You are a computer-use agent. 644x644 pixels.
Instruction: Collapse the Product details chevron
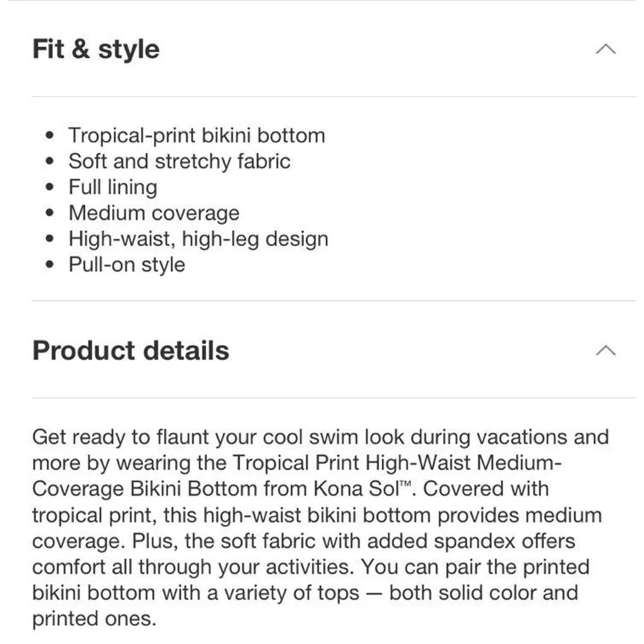point(606,350)
